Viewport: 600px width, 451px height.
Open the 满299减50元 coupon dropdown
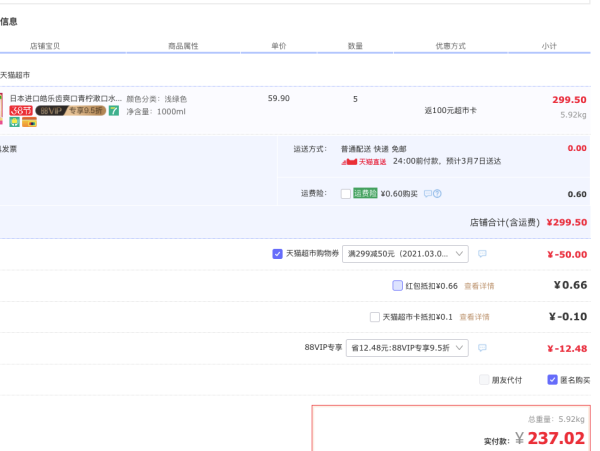tap(405, 254)
